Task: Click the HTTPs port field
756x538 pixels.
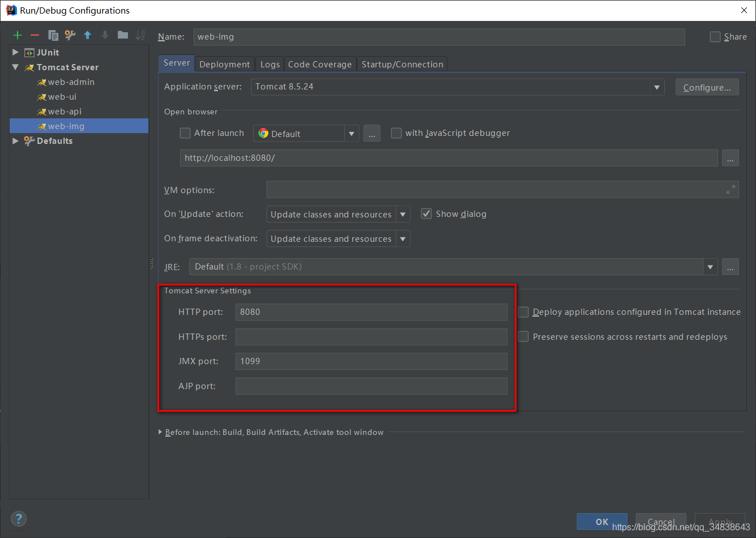Action: pyautogui.click(x=371, y=337)
